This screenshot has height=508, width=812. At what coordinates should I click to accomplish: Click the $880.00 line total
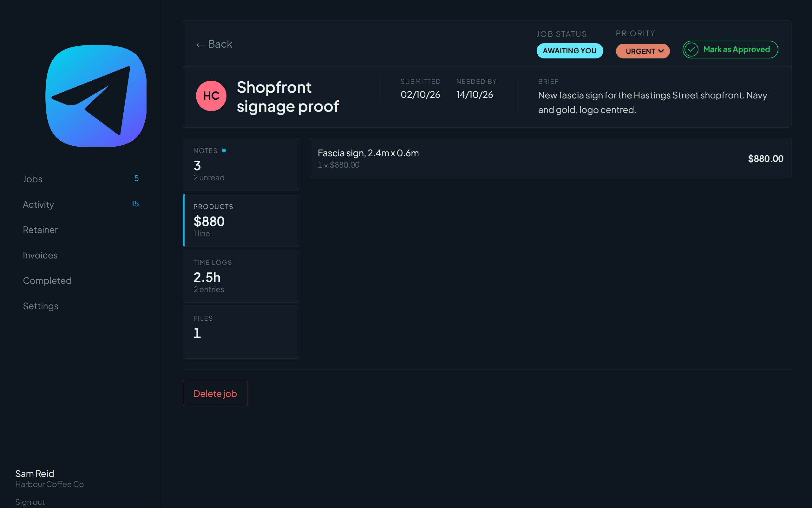point(766,158)
